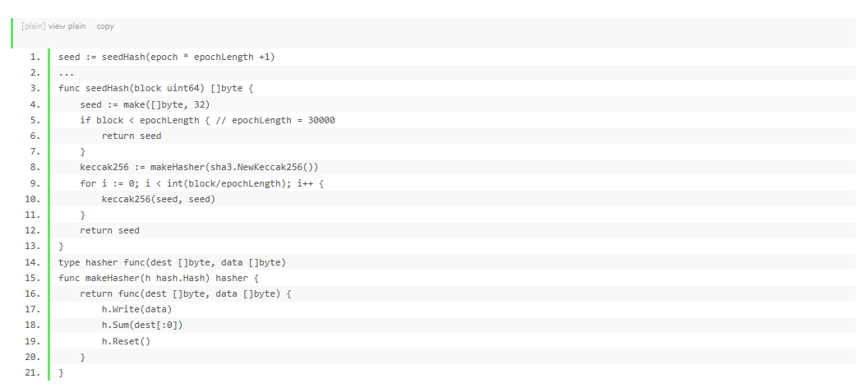The height and width of the screenshot is (388, 868).
Task: Click the for loop on line 9
Action: click(201, 183)
